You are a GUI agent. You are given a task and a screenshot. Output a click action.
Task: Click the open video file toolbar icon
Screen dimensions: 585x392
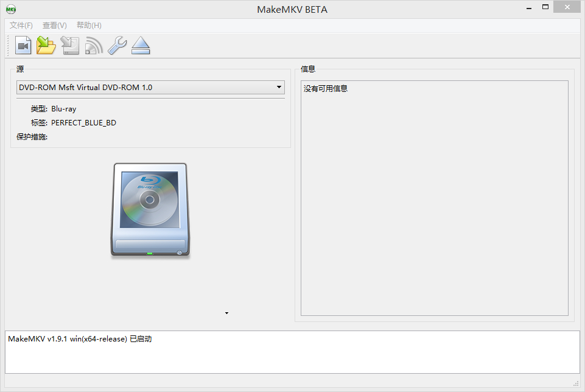[x=24, y=46]
